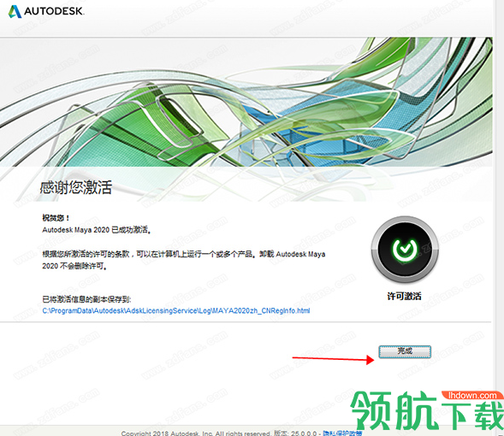Click the green license activation checkmark icon

coord(405,249)
